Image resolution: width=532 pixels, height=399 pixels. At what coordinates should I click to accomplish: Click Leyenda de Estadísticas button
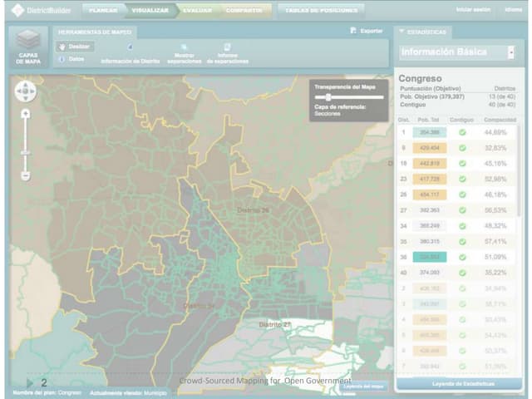pos(458,383)
